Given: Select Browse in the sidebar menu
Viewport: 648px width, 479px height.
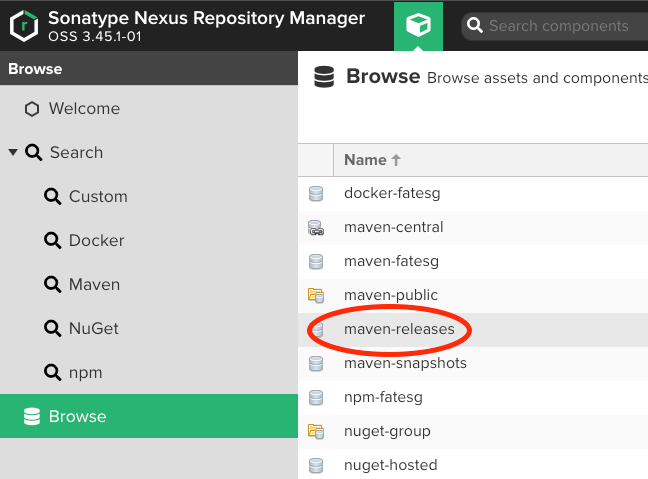Looking at the screenshot, I should click(77, 417).
